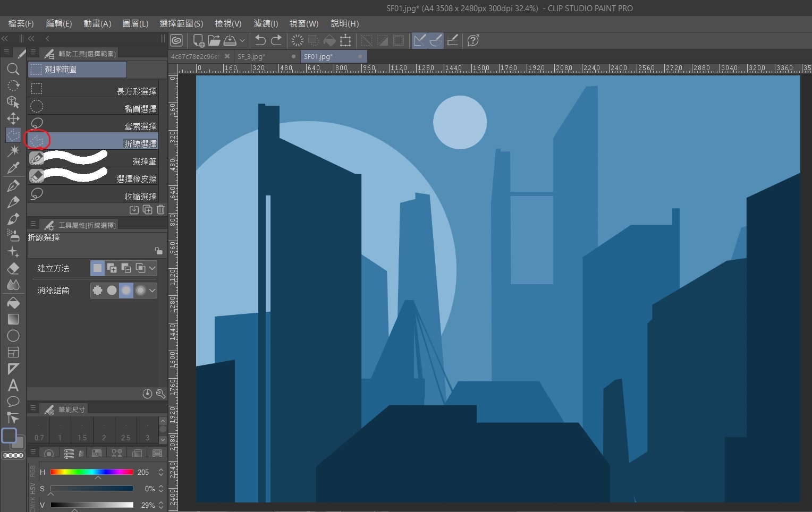Turn off anti-aliasing with the first 消除鋸齒 option

click(97, 291)
